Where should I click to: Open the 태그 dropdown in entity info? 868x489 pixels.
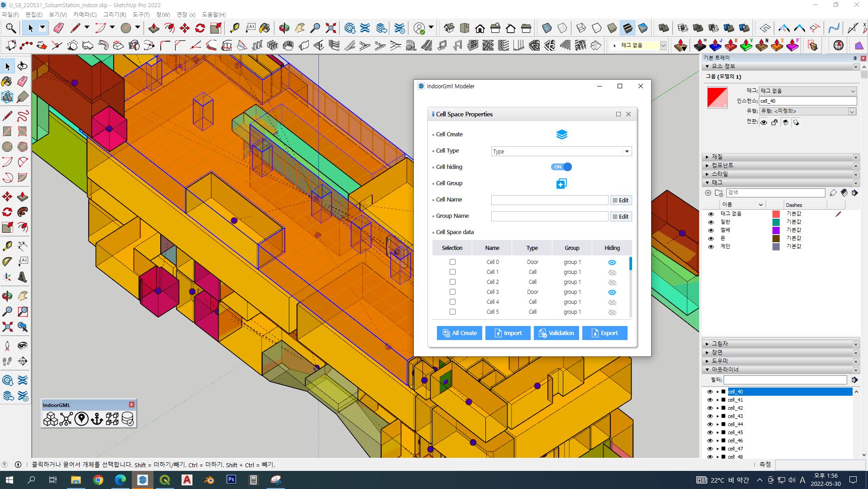[x=808, y=91]
